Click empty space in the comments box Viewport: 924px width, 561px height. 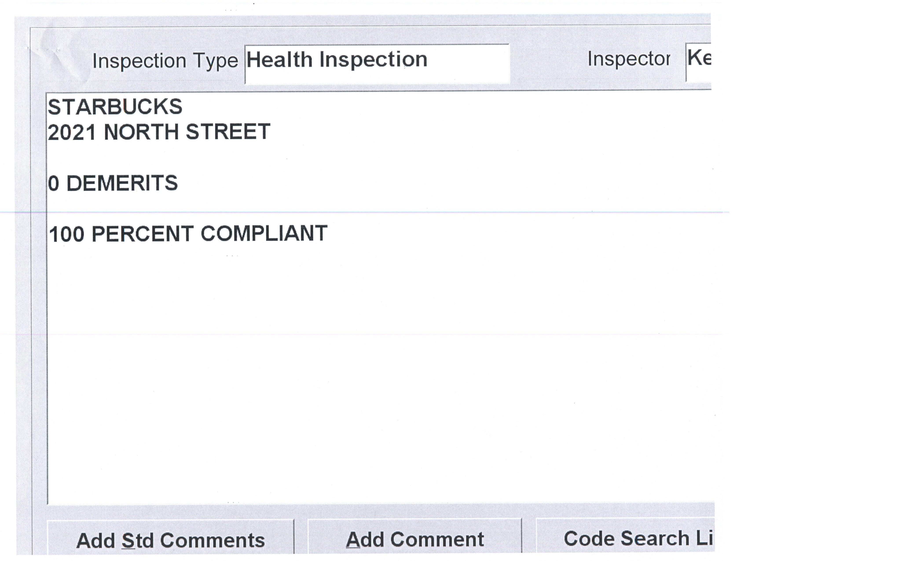375,375
